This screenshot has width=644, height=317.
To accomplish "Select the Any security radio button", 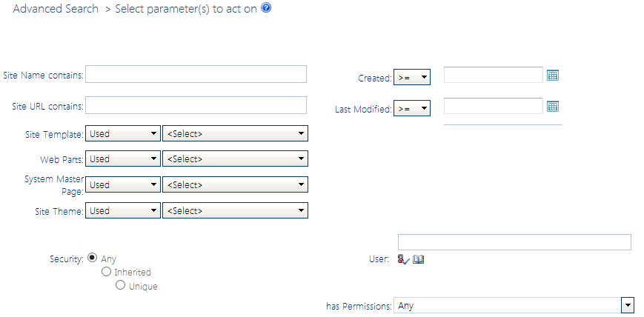I will point(93,258).
